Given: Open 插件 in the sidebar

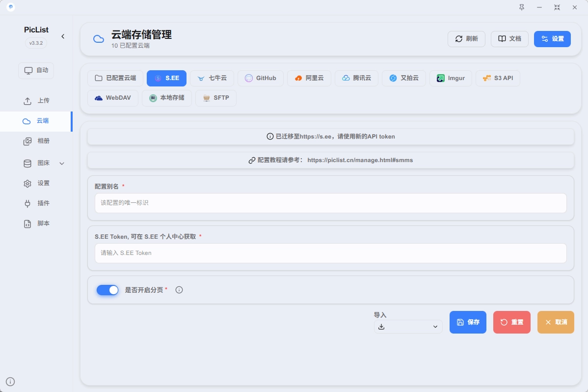Looking at the screenshot, I should click(x=36, y=203).
